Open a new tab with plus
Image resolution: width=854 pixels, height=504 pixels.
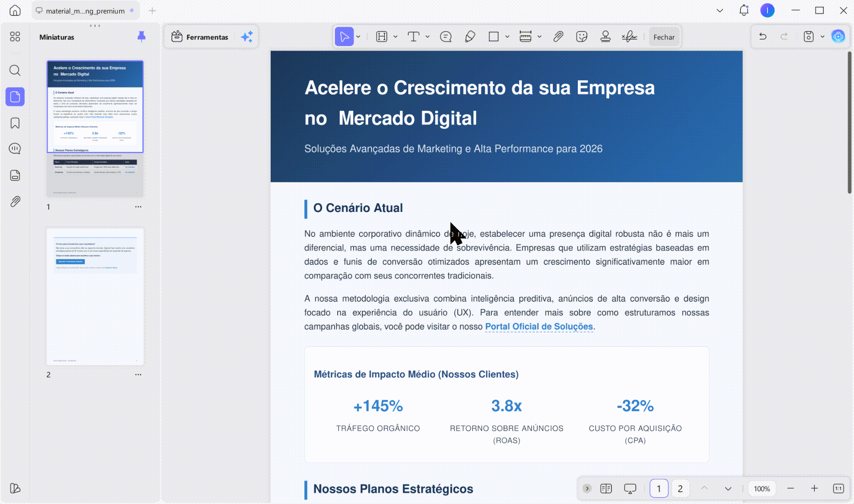click(152, 10)
